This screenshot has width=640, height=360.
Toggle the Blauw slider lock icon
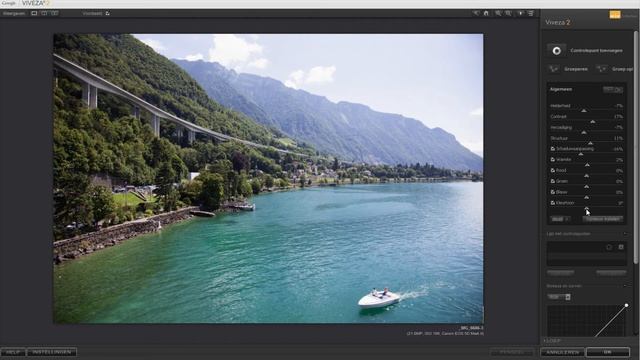click(553, 192)
